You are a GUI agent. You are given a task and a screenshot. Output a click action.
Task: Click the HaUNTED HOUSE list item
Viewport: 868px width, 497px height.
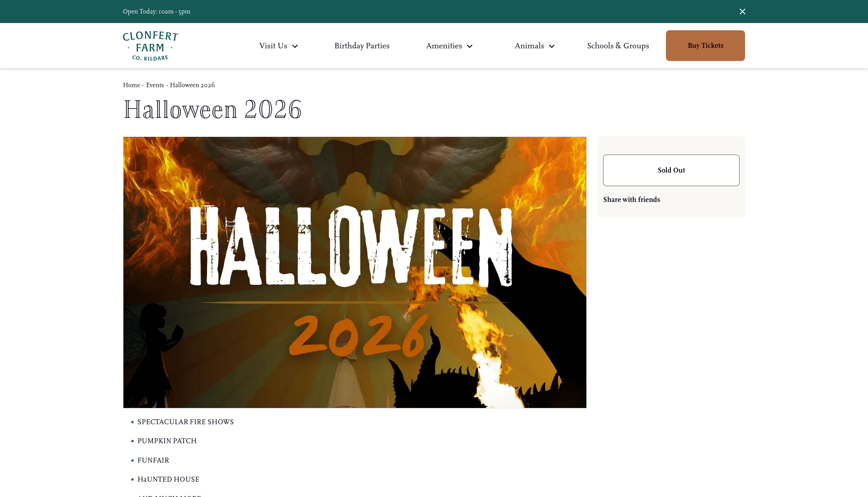pos(168,479)
